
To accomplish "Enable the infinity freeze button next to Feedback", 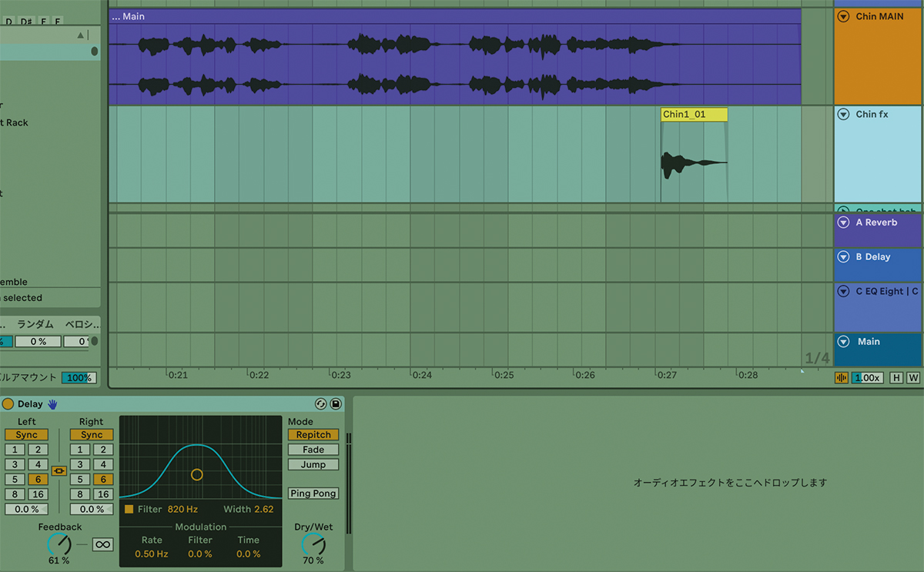I will tap(102, 544).
